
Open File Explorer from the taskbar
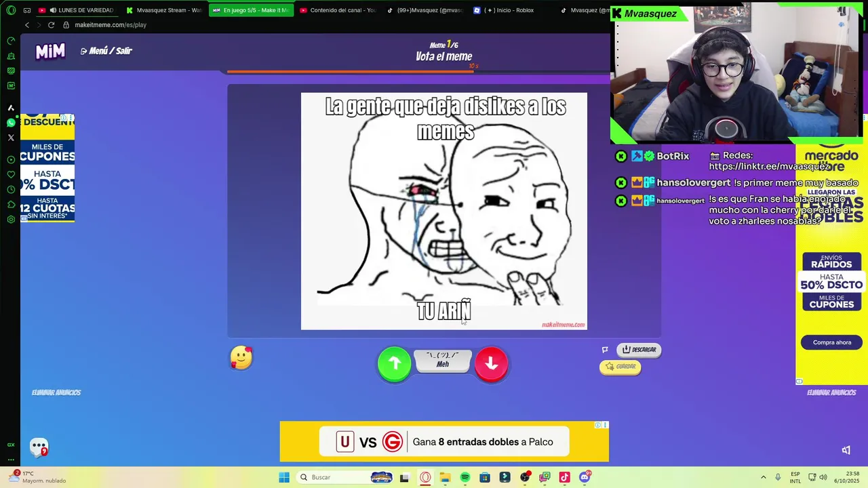445,477
